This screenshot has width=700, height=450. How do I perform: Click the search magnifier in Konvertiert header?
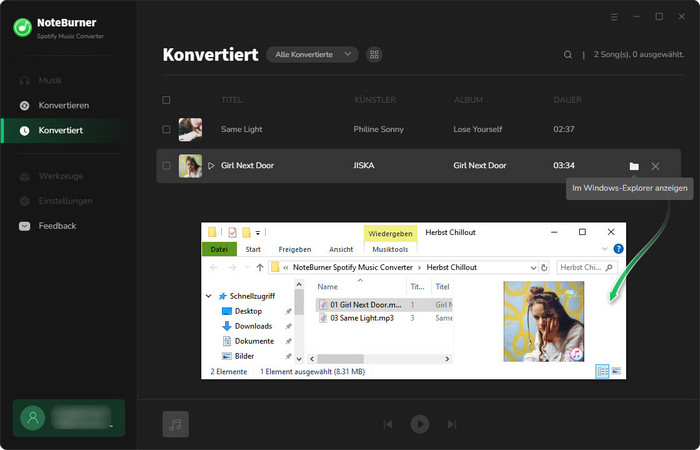click(x=568, y=55)
